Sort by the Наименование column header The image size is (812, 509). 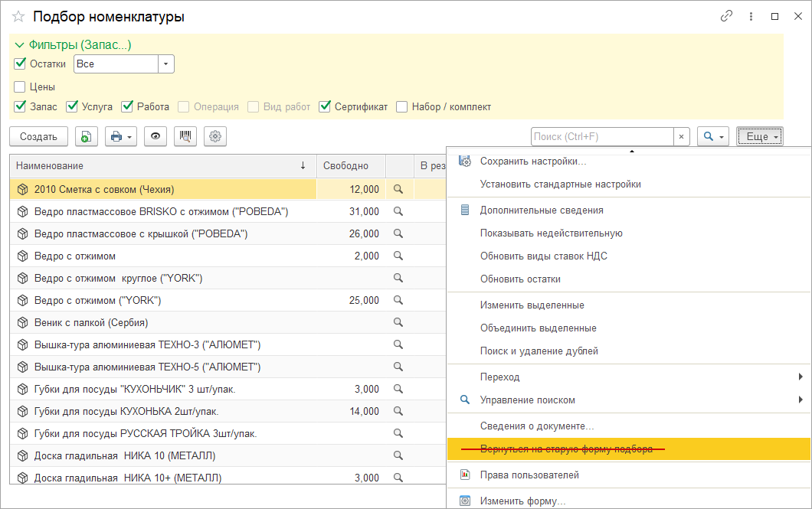(51, 165)
